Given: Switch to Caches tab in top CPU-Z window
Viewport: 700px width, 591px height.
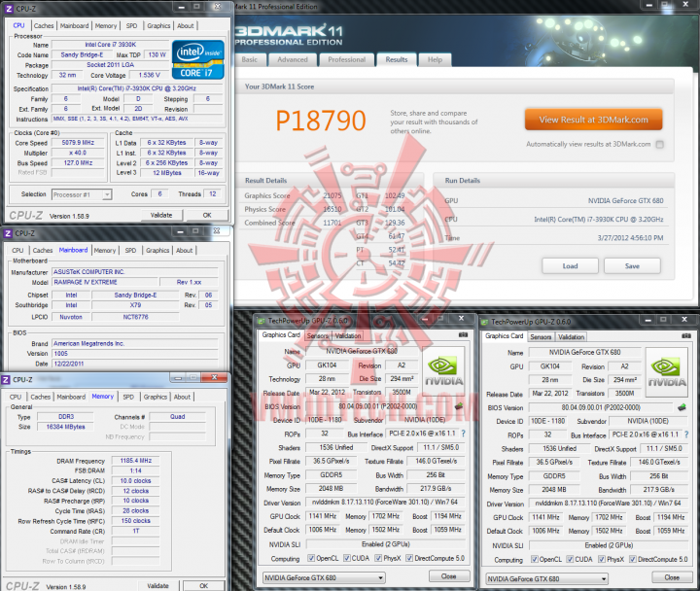Looking at the screenshot, I should [44, 26].
